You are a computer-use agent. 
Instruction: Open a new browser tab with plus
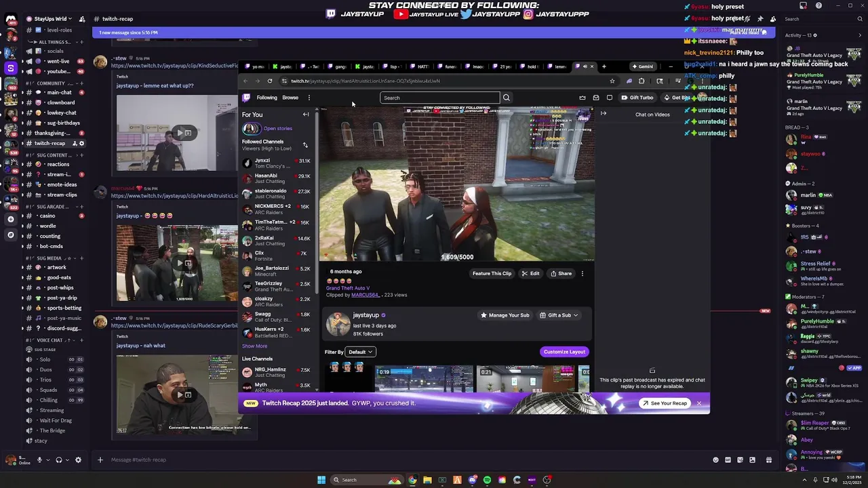coord(604,66)
